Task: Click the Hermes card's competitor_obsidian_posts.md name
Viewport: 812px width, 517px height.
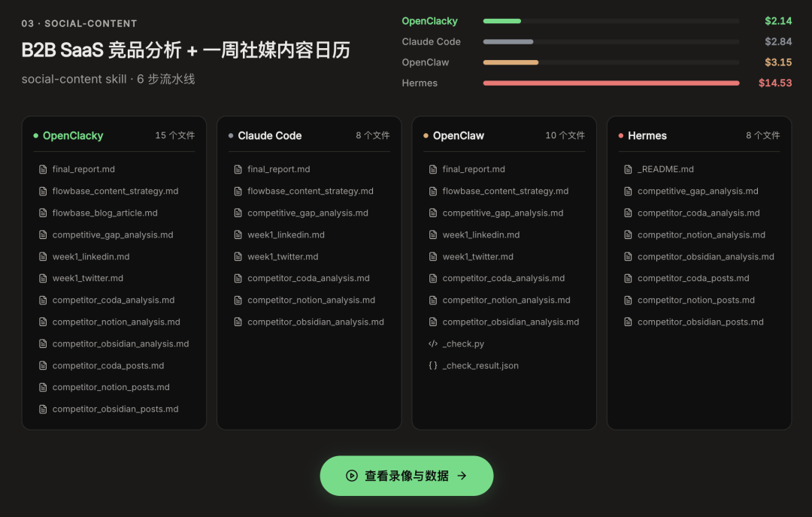Action: click(701, 322)
